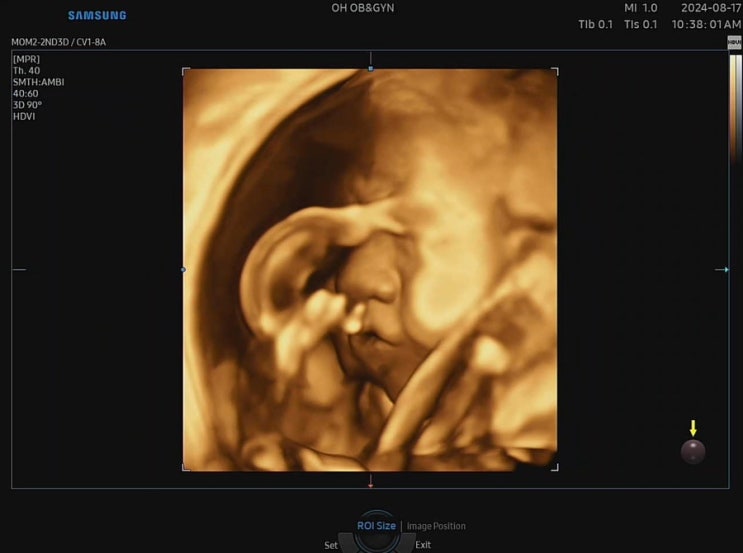This screenshot has height=553, width=743.
Task: Click the 'OH OB&GYN' header text
Action: (x=362, y=8)
